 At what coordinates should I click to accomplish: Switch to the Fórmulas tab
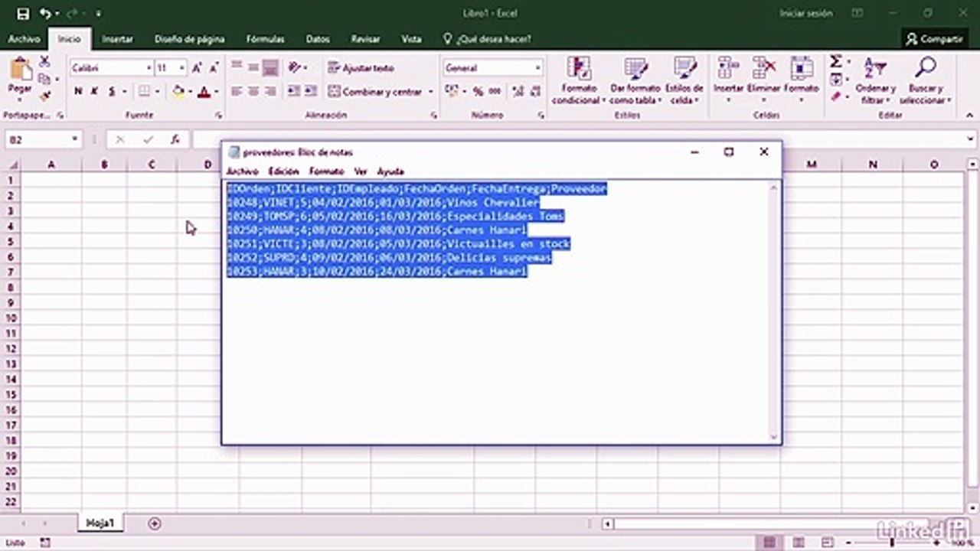266,39
